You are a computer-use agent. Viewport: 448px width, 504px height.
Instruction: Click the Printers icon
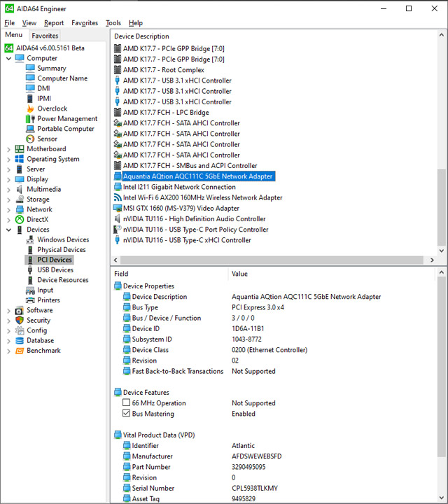coord(30,300)
